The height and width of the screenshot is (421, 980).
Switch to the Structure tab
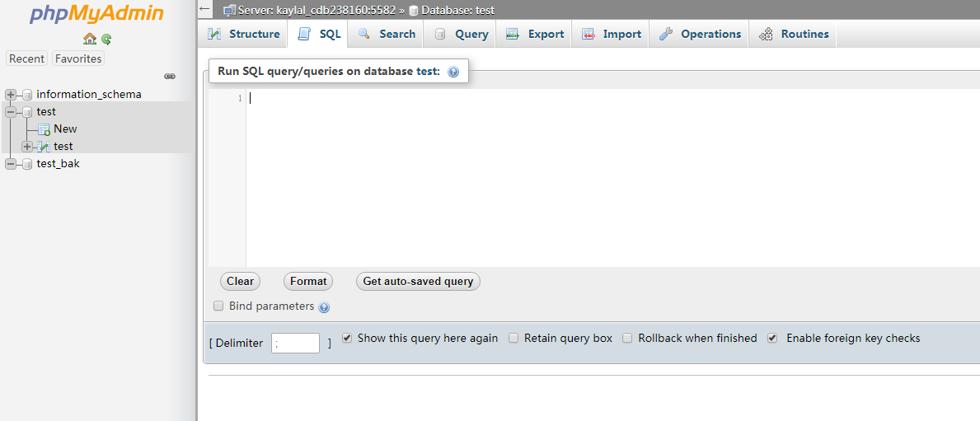click(x=243, y=35)
